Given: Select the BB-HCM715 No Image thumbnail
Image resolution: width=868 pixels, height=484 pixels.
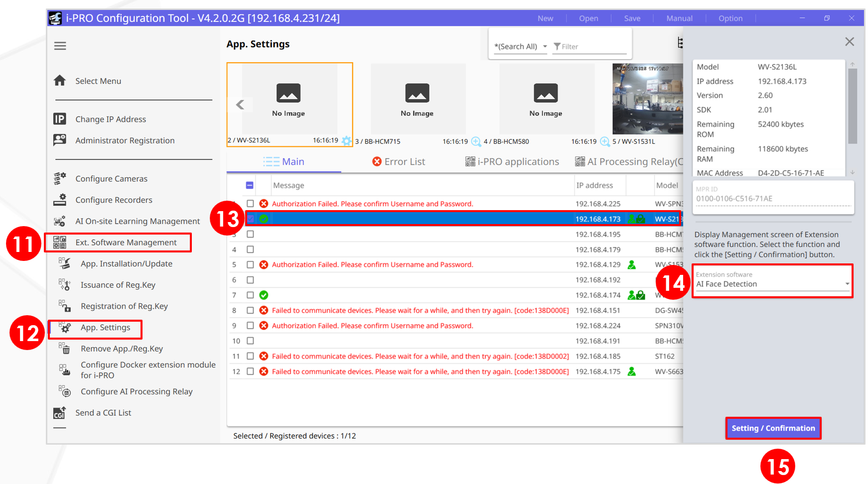Looking at the screenshot, I should (x=418, y=99).
